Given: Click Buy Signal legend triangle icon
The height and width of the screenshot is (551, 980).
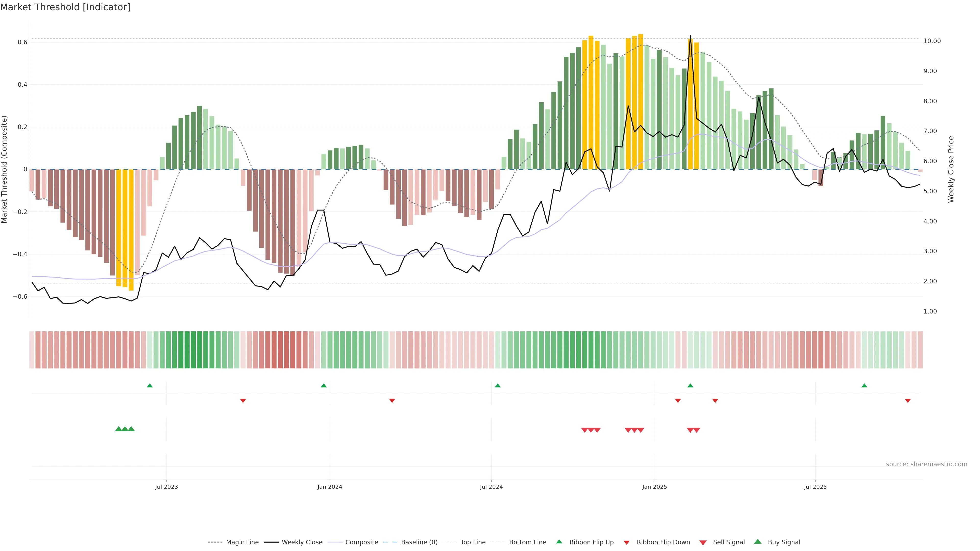Looking at the screenshot, I should click(x=757, y=542).
